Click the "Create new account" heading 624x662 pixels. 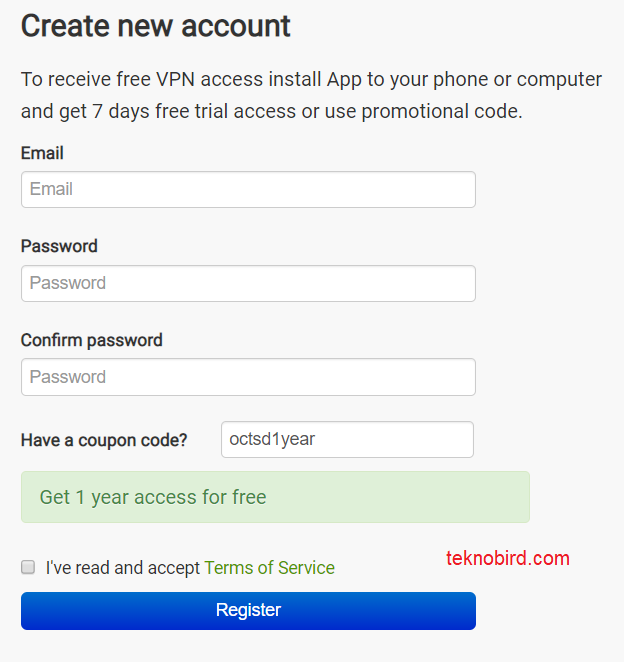pyautogui.click(x=156, y=26)
